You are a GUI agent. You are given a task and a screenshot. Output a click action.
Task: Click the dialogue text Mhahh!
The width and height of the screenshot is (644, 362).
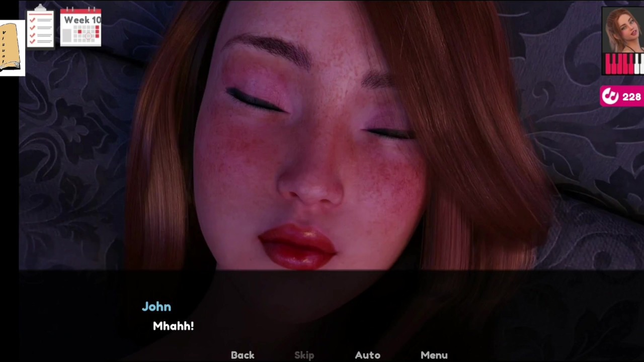(174, 326)
